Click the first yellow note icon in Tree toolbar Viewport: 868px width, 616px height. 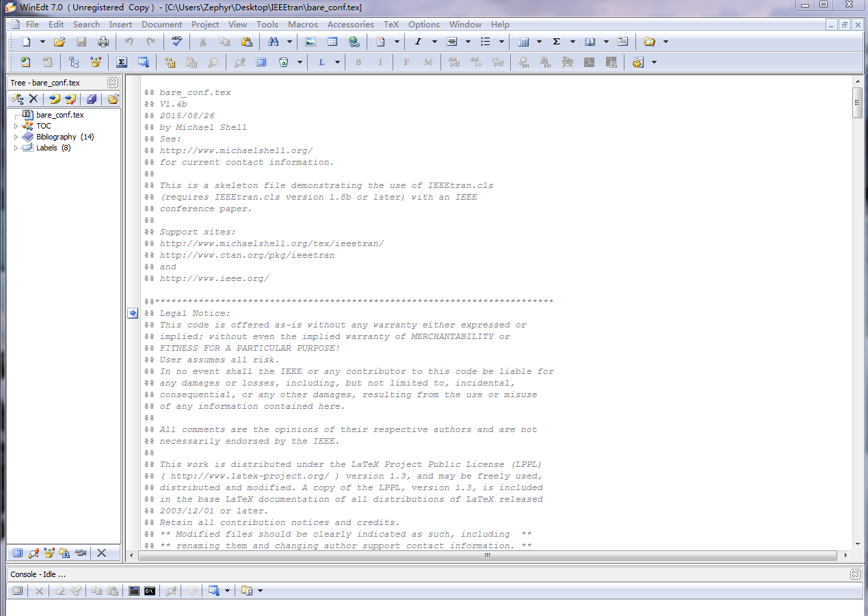tap(55, 99)
